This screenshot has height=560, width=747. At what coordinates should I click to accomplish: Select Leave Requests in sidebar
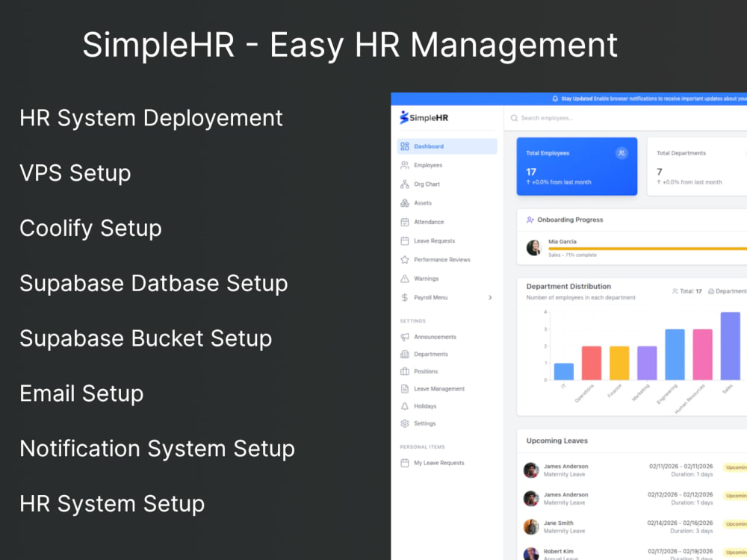point(447,241)
